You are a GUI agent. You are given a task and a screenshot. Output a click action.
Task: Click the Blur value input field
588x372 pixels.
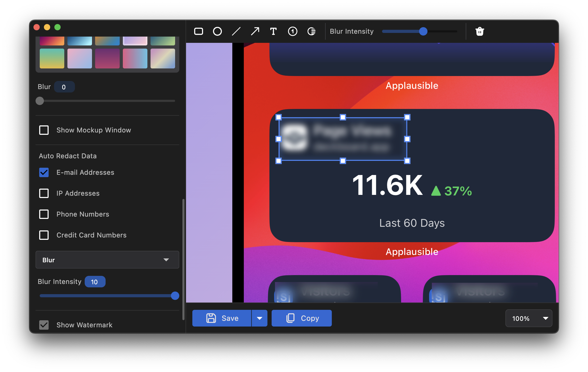coord(64,87)
